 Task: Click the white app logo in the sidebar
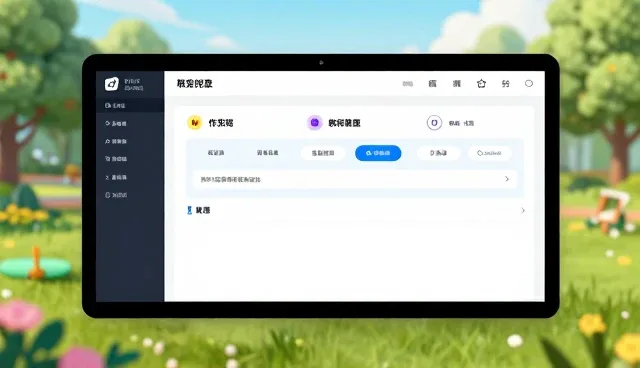(x=111, y=84)
